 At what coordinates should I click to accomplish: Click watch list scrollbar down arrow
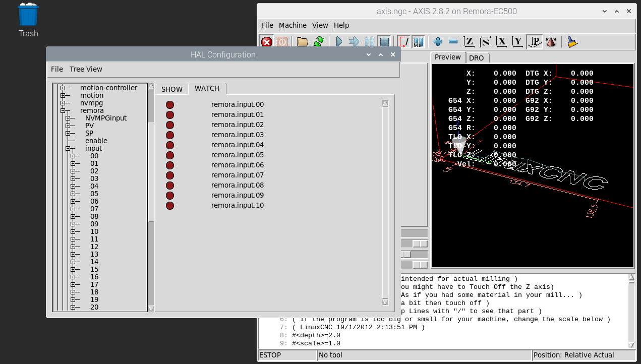coord(385,302)
